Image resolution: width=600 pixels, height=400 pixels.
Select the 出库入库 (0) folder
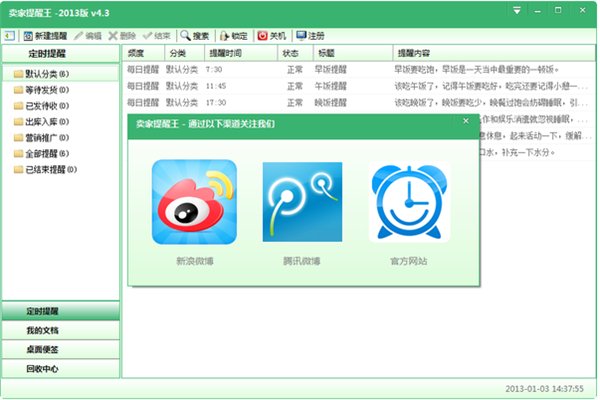coord(41,122)
